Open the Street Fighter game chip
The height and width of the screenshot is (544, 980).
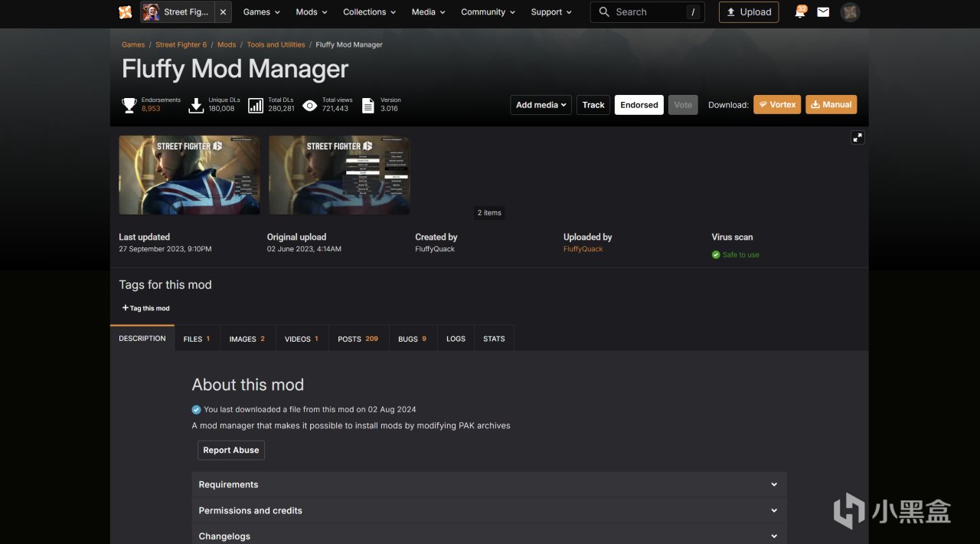(x=177, y=12)
